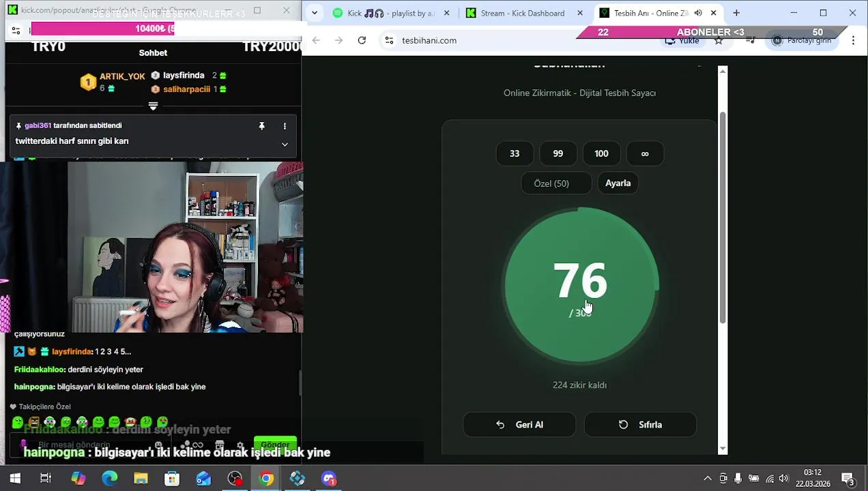Viewport: 868px width, 491px height.
Task: Expand the pinned message chevron
Action: pos(285,145)
